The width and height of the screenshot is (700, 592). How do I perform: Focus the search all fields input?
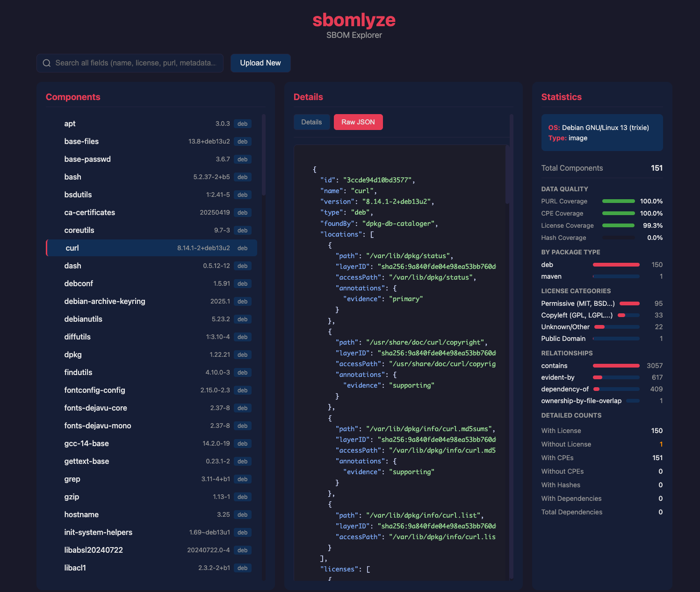tap(130, 63)
